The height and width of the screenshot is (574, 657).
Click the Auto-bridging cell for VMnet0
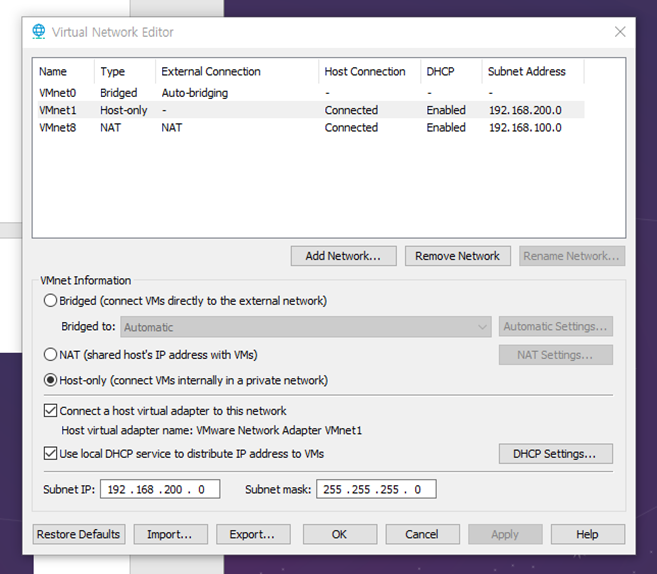195,93
